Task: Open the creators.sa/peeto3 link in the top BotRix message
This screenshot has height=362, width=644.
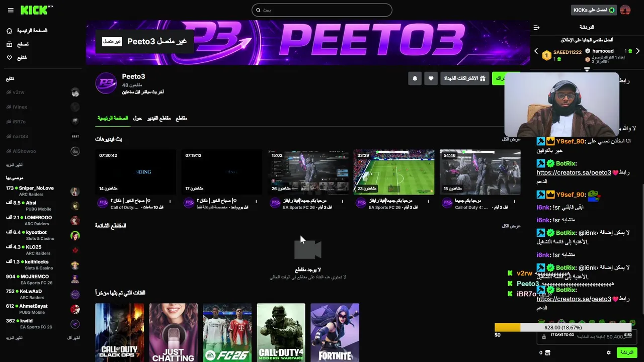Action: point(574,172)
